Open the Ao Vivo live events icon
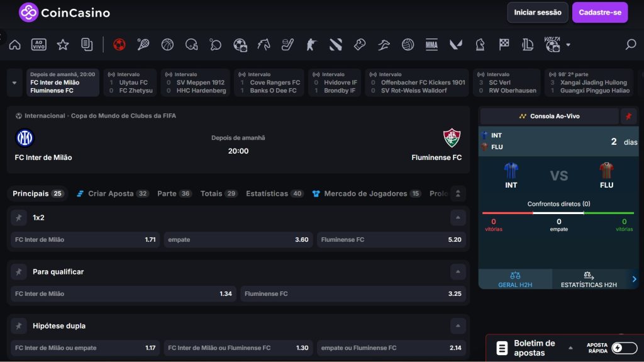 coord(38,45)
